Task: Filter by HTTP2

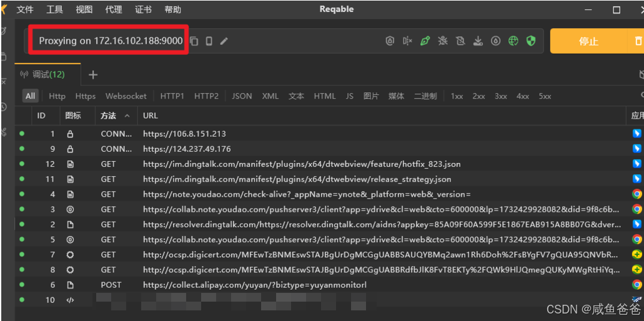Action: 206,96
